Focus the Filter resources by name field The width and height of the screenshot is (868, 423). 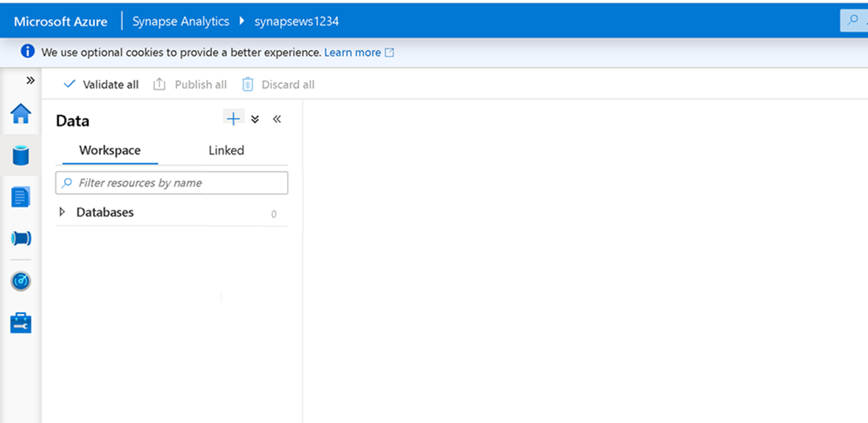pyautogui.click(x=177, y=182)
